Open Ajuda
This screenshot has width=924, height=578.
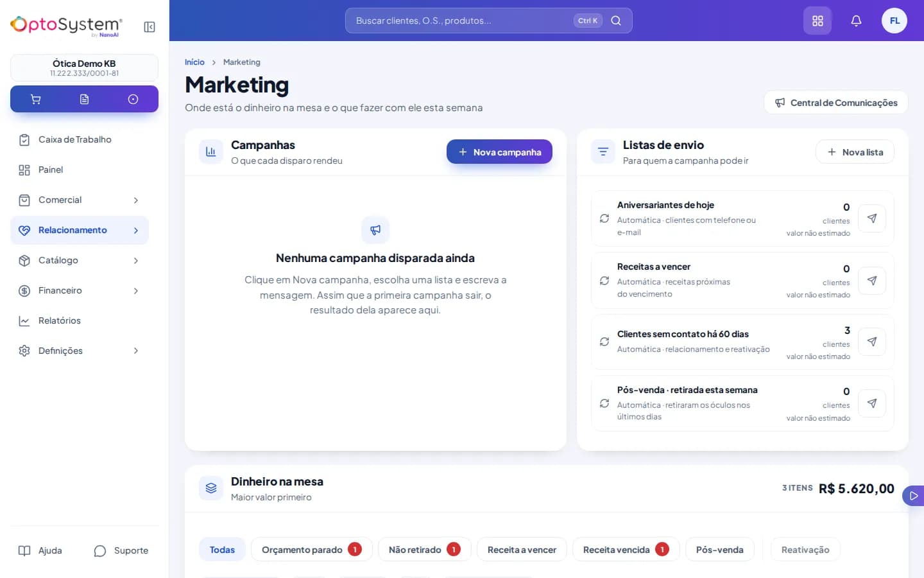click(x=40, y=550)
